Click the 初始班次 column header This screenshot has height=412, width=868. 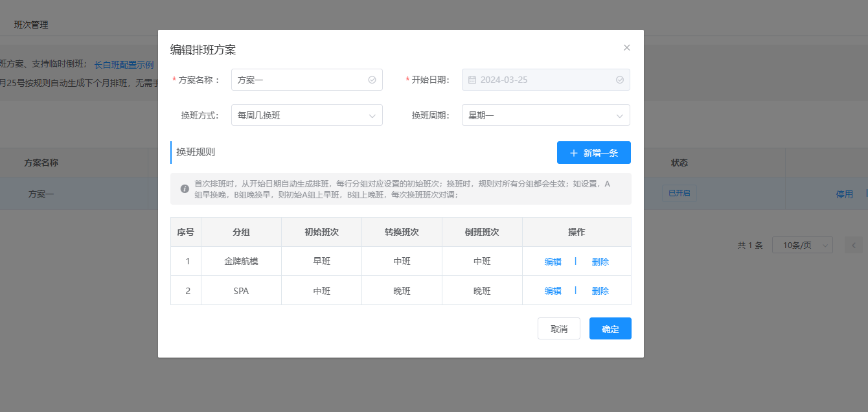pos(321,232)
